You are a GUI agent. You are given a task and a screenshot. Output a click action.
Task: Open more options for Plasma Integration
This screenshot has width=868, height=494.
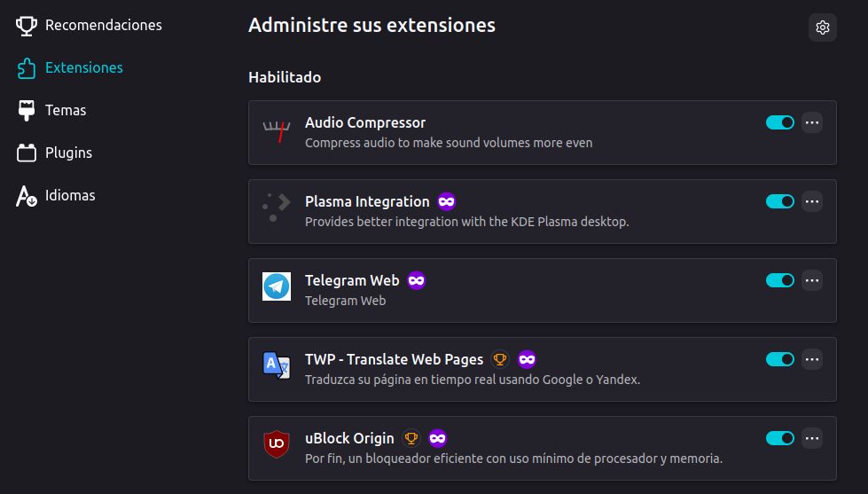pyautogui.click(x=812, y=201)
